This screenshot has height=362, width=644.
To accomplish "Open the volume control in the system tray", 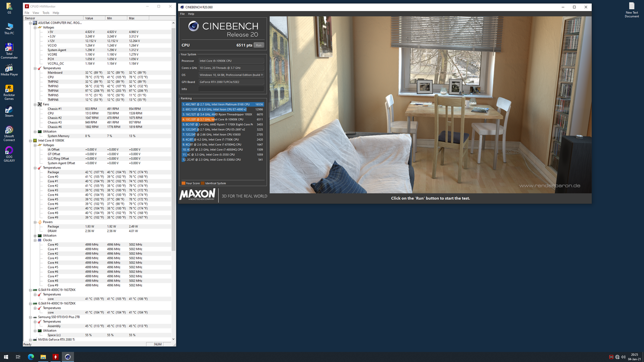I will point(623,357).
